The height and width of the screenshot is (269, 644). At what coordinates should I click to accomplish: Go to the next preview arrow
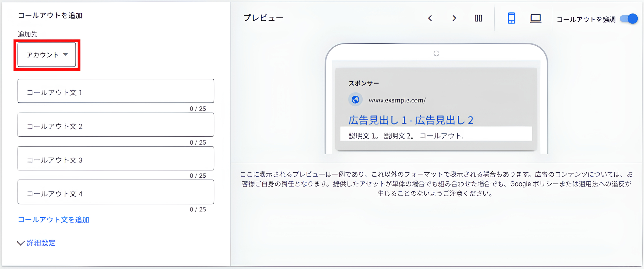tap(454, 18)
